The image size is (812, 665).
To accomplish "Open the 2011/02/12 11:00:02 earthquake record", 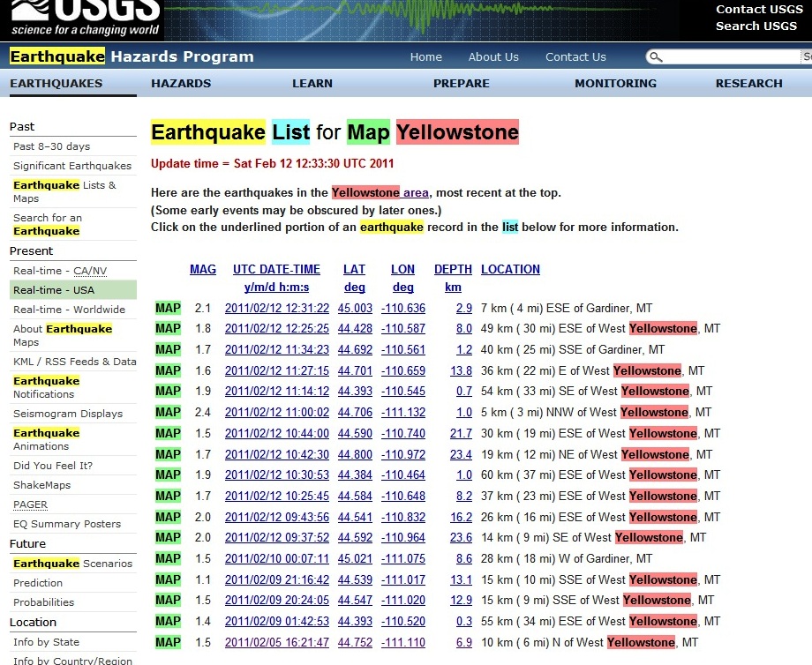I will tap(277, 413).
